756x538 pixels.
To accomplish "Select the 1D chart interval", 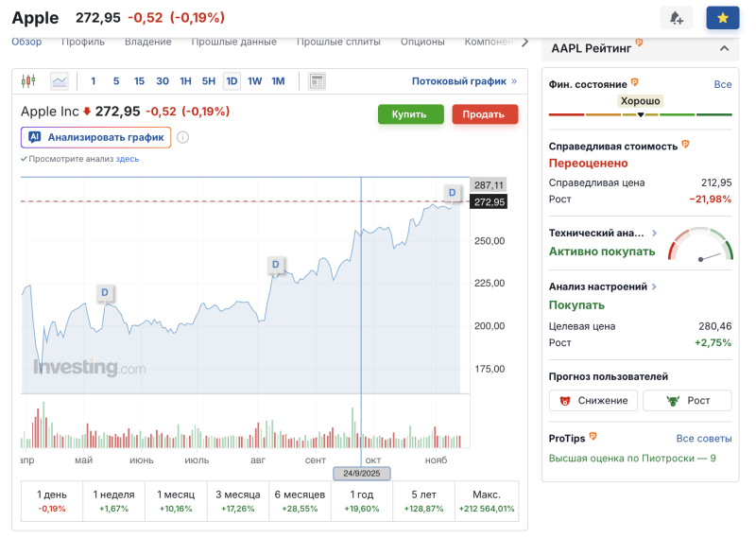I will tap(232, 81).
